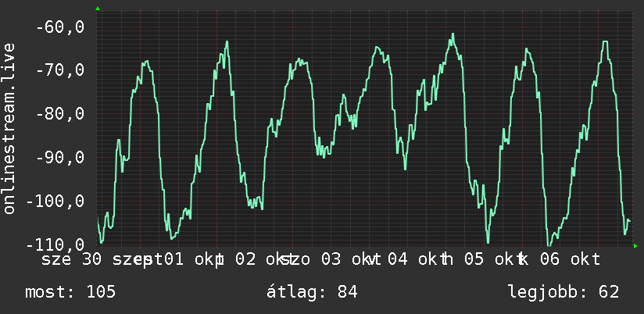Click the -110,0 axis label
The height and width of the screenshot is (314, 644).
[55, 245]
